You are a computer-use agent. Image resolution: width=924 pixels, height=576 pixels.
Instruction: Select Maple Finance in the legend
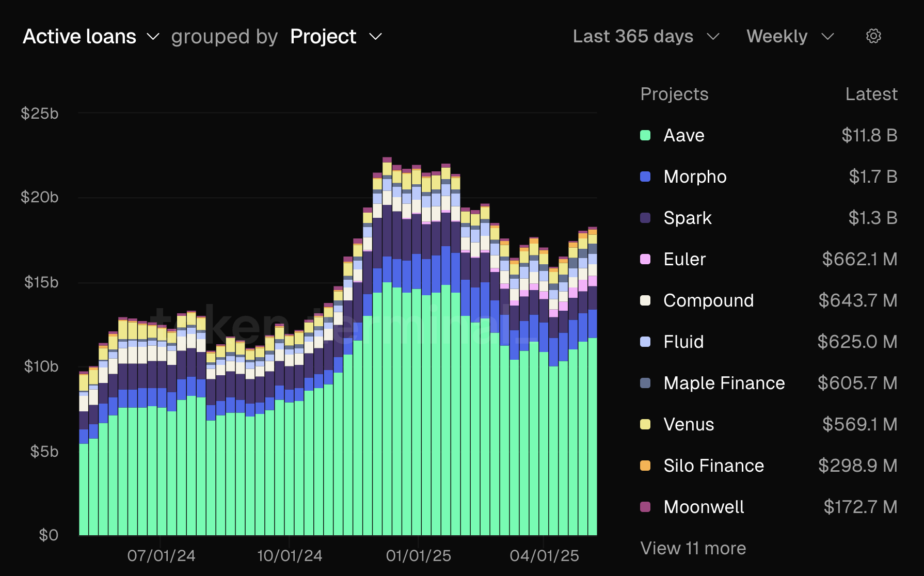point(724,383)
